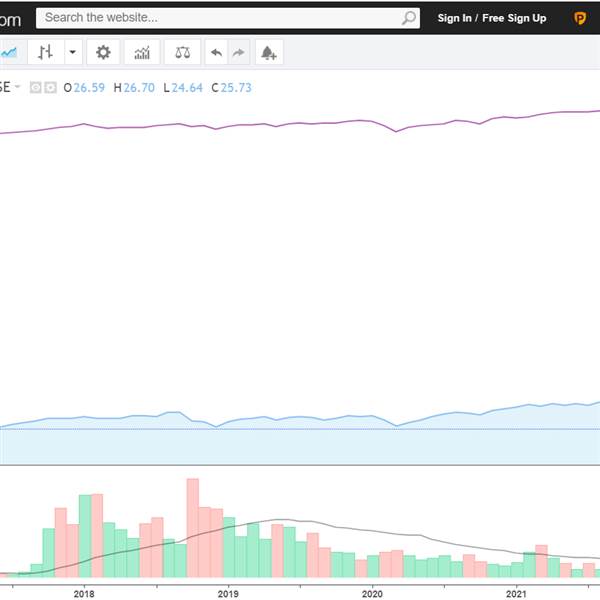Open chart settings gear
Viewport: 600px width, 600px height.
point(103,52)
